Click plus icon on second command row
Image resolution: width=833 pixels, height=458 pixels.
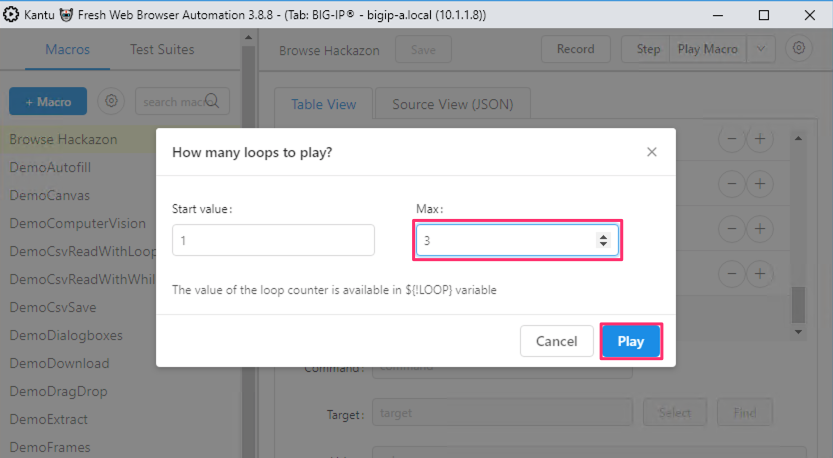760,184
